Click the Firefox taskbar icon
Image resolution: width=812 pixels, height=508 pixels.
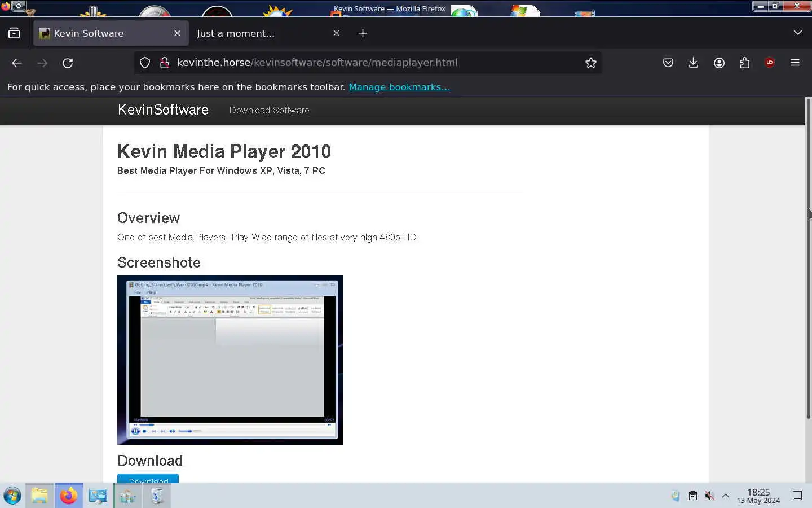pyautogui.click(x=69, y=496)
